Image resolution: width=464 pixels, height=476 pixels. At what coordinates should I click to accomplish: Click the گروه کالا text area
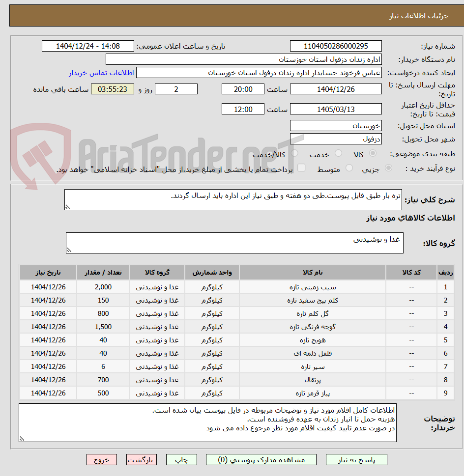click(234, 243)
